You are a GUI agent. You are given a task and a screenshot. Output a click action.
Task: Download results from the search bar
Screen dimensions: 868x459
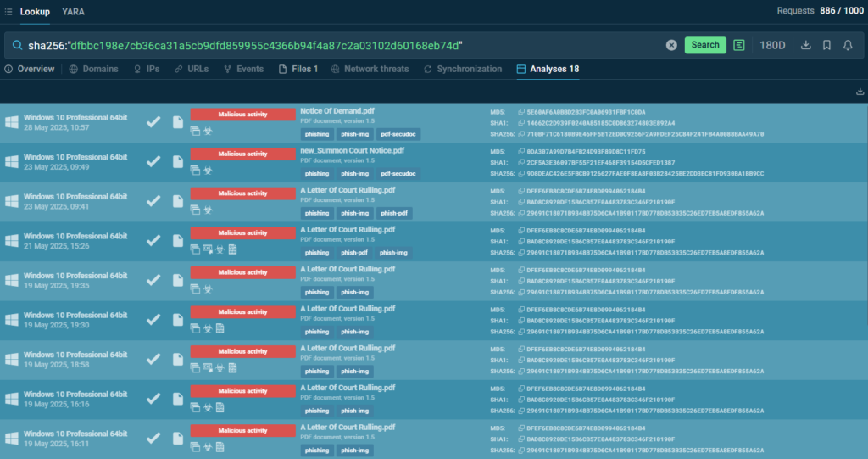point(805,45)
